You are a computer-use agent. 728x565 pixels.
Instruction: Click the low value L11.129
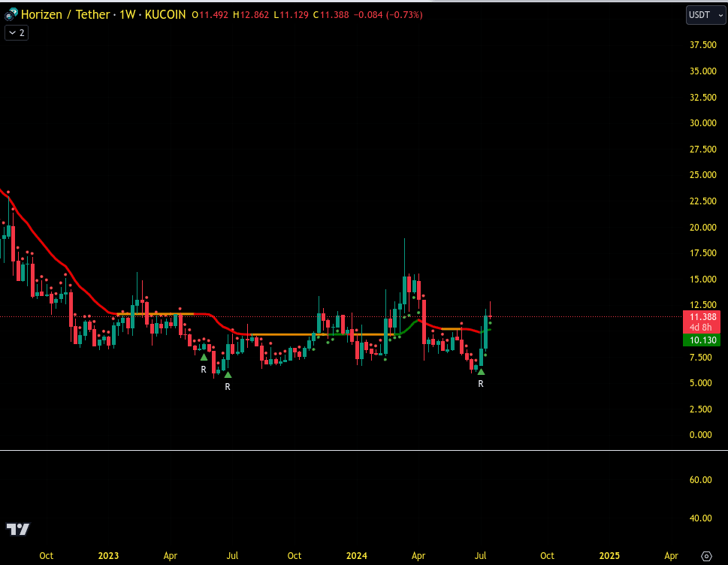pyautogui.click(x=291, y=15)
